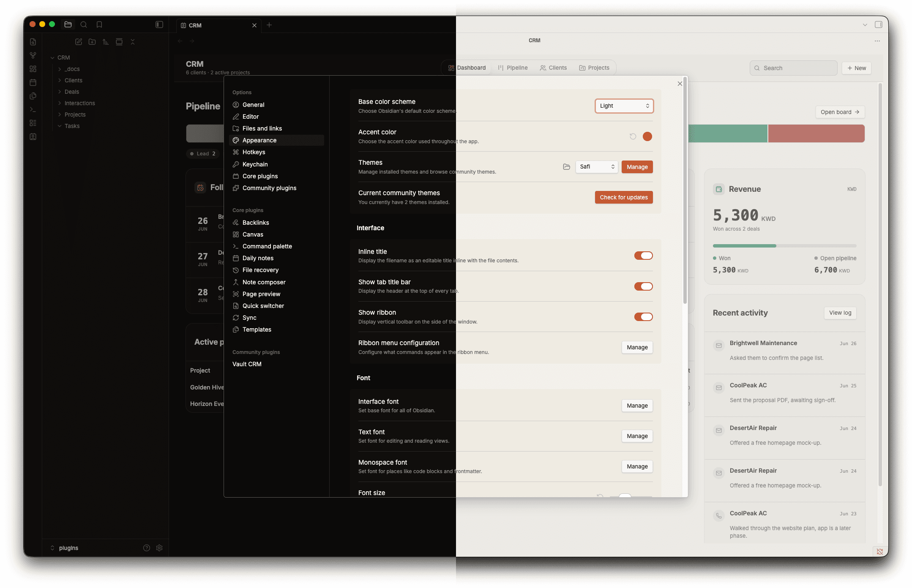
Task: Toggle the right sidebar icon
Action: point(879,24)
